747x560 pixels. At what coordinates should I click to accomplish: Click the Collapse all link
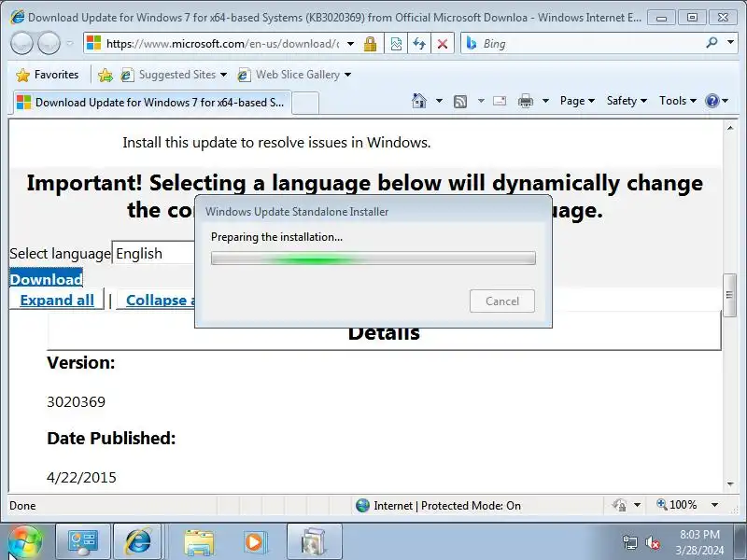[160, 300]
